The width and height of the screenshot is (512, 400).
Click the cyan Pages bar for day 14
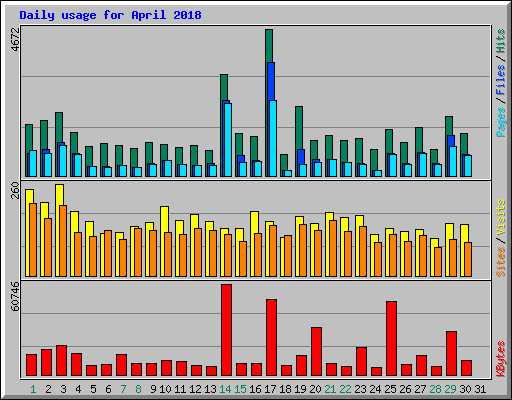pos(228,140)
